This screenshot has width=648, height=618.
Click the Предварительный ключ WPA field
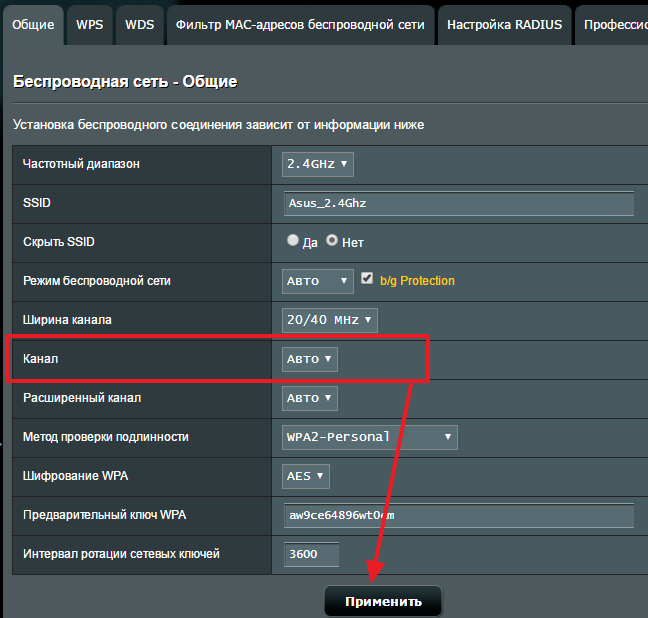(458, 515)
